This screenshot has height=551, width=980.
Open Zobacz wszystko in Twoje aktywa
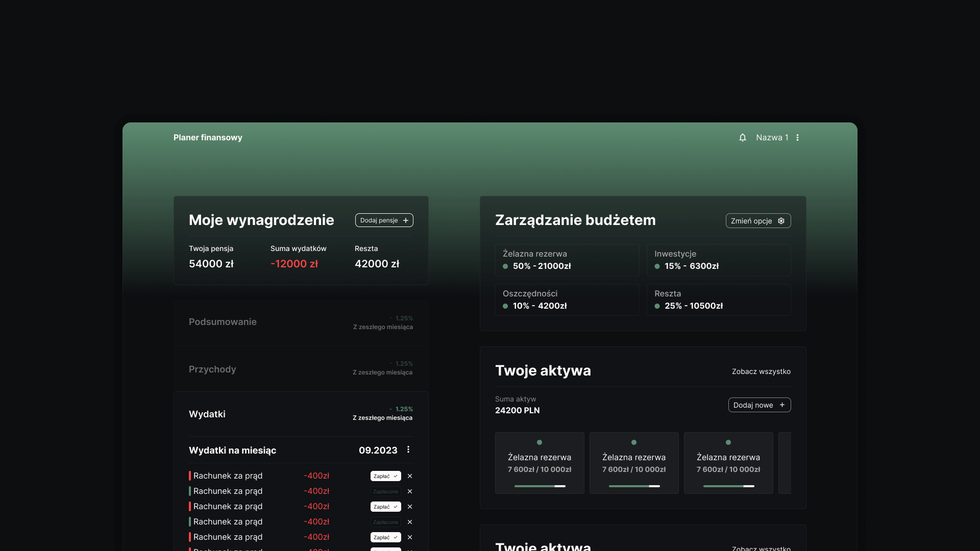pyautogui.click(x=761, y=371)
